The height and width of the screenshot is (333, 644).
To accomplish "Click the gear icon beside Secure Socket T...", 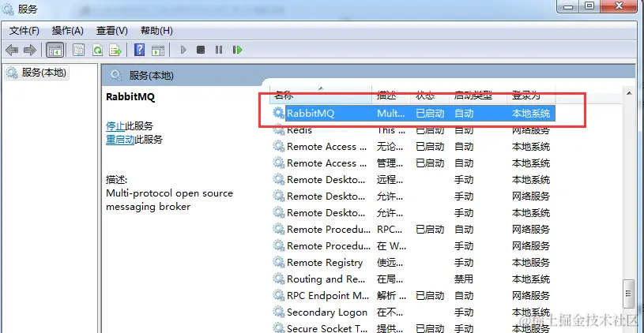I will 279,328.
